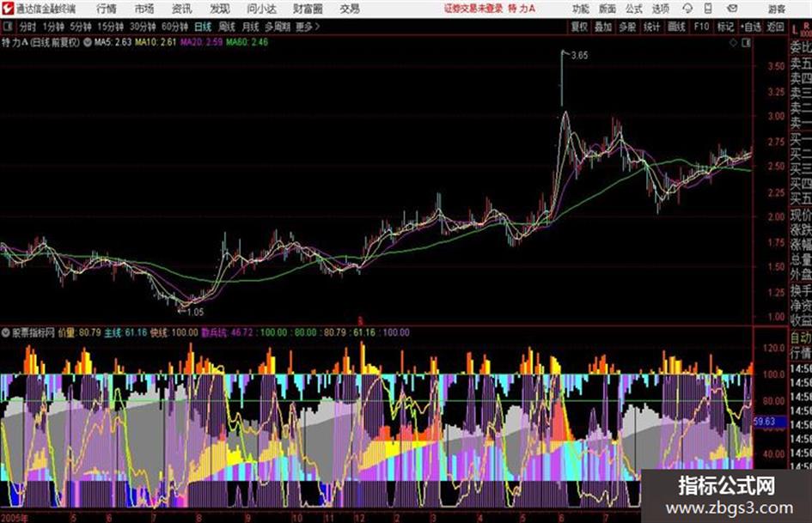Expand the 更多 period options
The image size is (812, 523).
pyautogui.click(x=308, y=27)
